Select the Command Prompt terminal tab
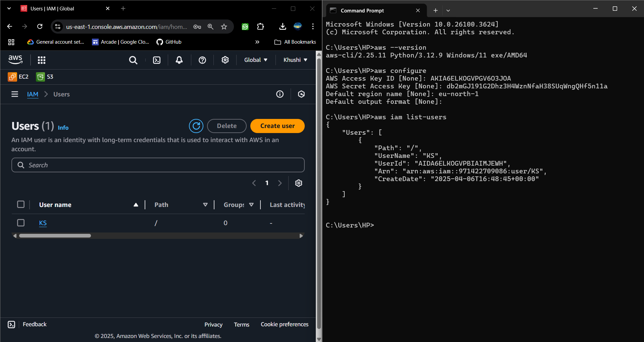This screenshot has width=644, height=342. (x=377, y=10)
